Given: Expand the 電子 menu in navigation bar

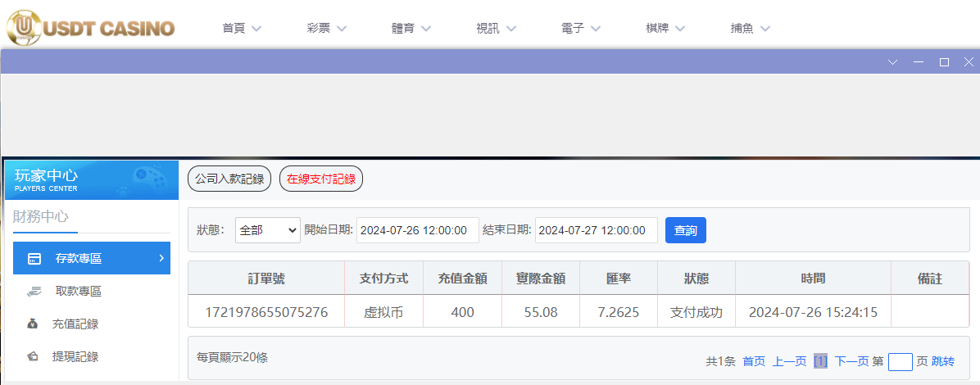Looking at the screenshot, I should 581,28.
